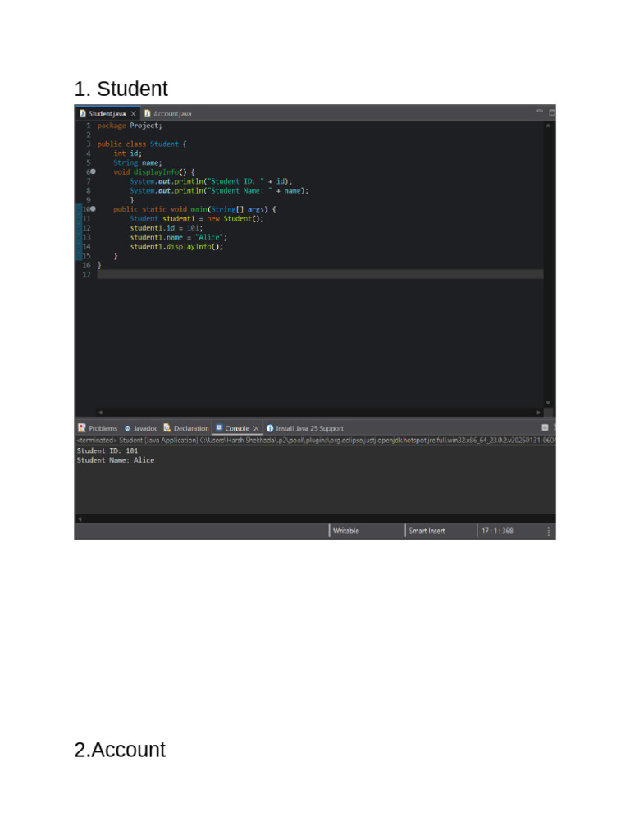Collapse the displayInfo method fold marker
Screen dimensions: 630x840
pyautogui.click(x=93, y=172)
